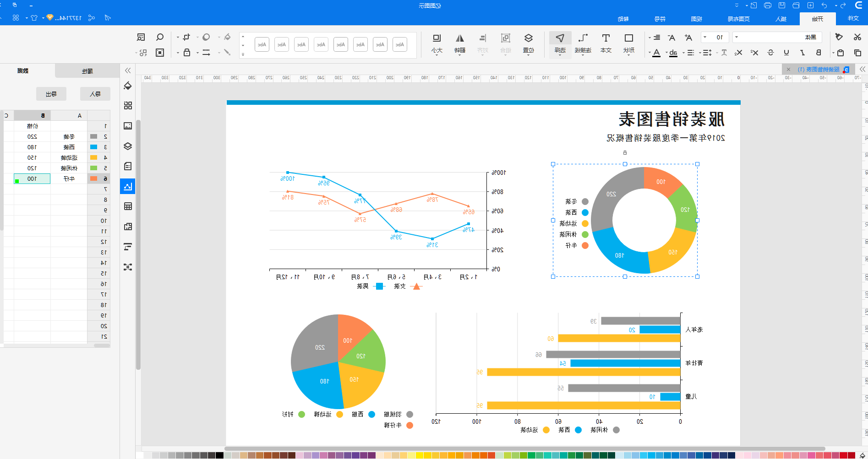Image resolution: width=868 pixels, height=459 pixels.
Task: Click the 导出 Export button
Action: coord(51,94)
